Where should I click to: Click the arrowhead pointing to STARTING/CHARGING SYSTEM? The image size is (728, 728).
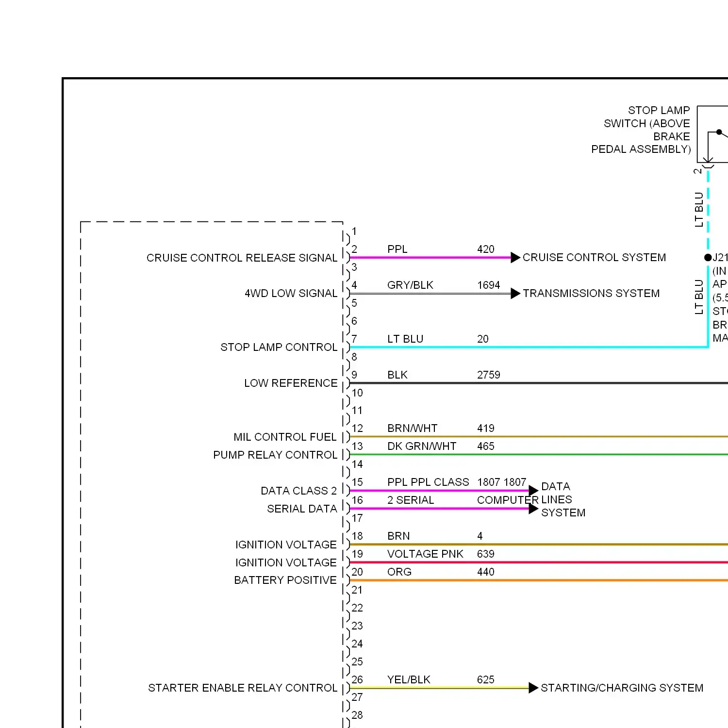pos(533,688)
